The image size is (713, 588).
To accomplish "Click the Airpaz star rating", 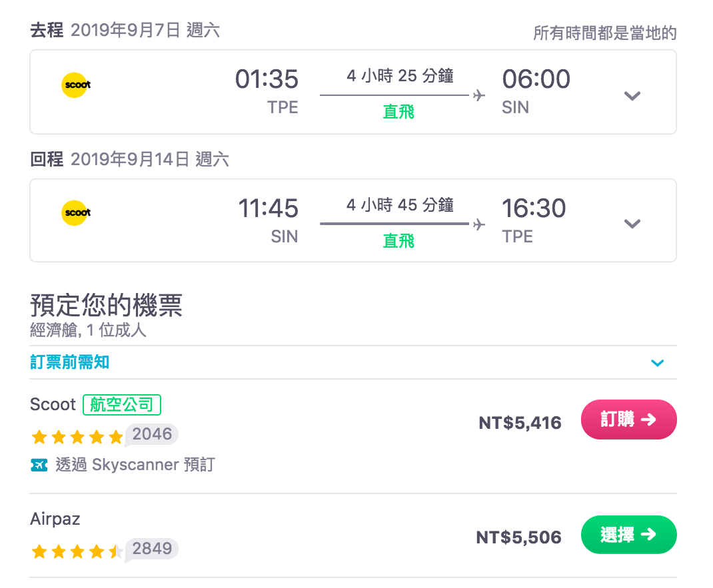I will (x=77, y=551).
